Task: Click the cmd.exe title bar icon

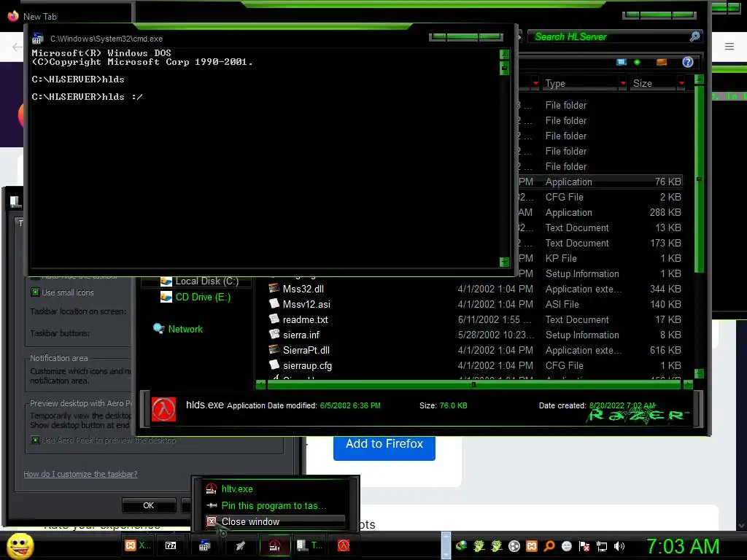Action: [x=38, y=39]
